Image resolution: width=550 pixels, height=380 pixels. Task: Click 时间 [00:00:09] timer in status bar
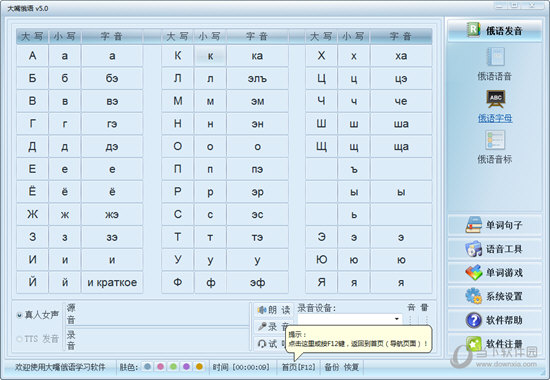click(x=241, y=367)
